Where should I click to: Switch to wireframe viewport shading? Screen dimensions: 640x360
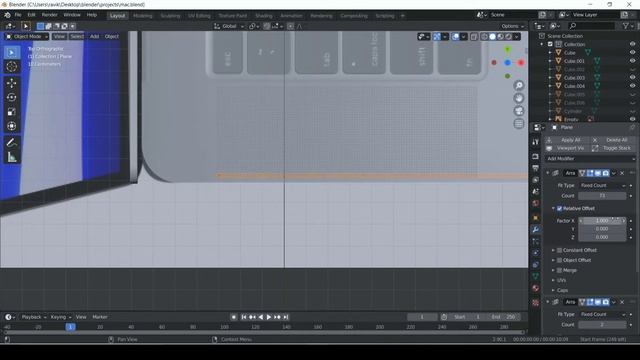coord(484,37)
